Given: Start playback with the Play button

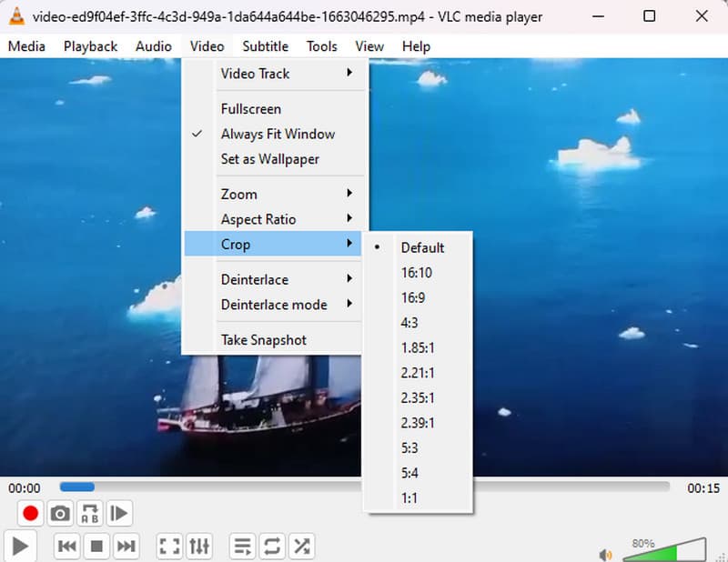Looking at the screenshot, I should [x=20, y=547].
